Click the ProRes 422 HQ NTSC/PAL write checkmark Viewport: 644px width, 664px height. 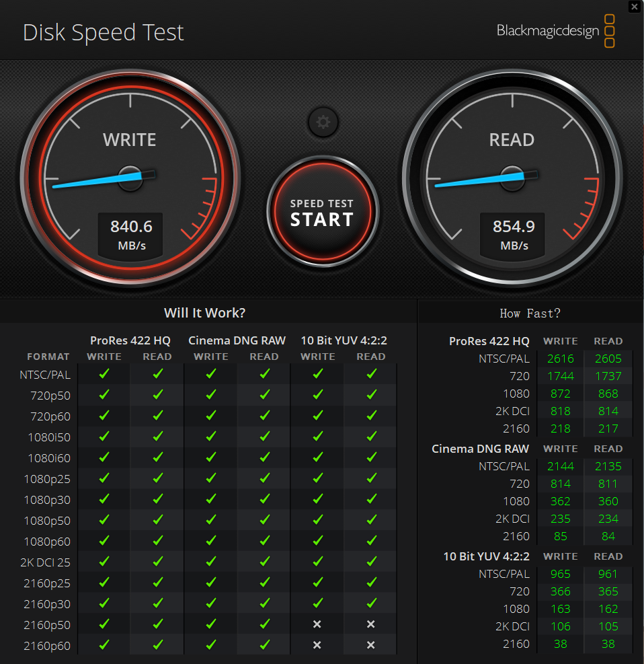(x=104, y=374)
